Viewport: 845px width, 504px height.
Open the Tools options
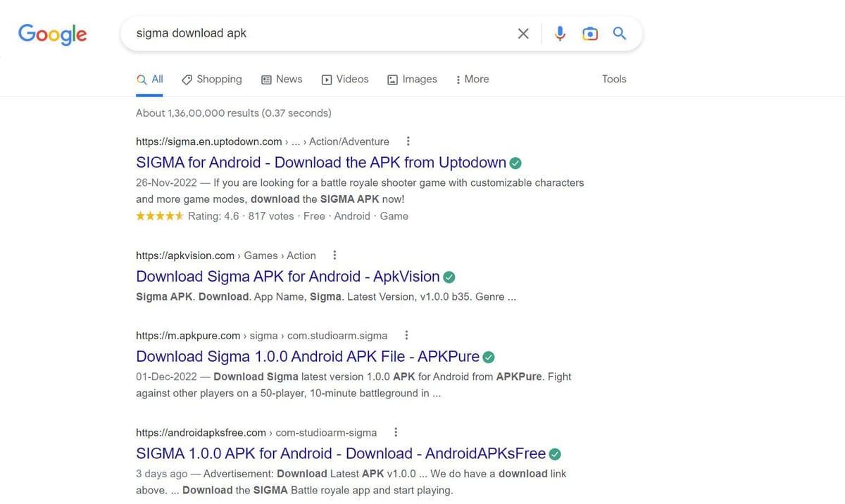614,80
